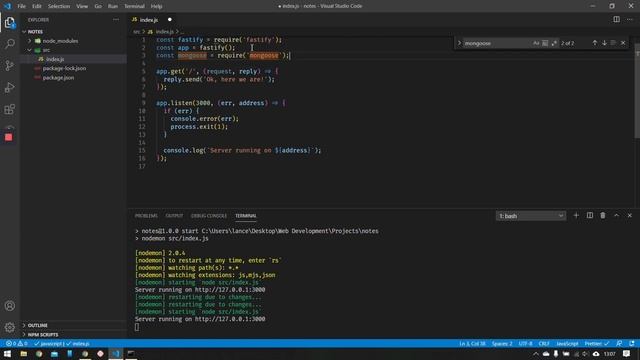Open the Terminal menu
640x360 pixels.
[134, 6]
